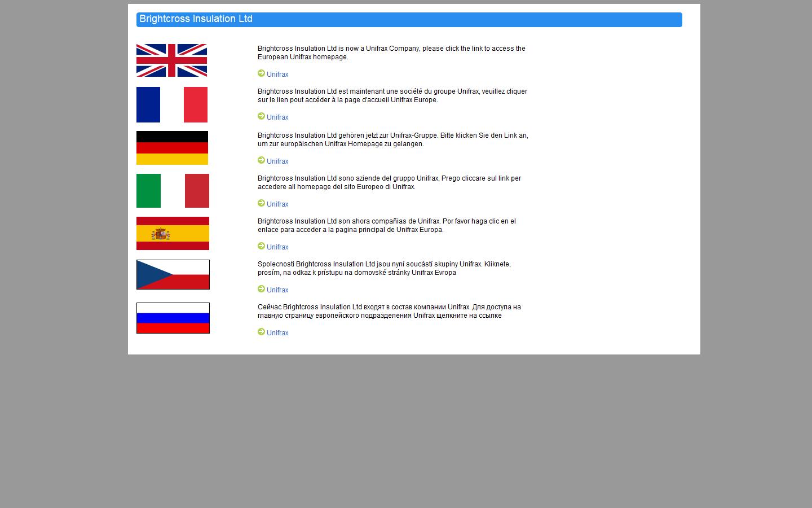Click the green arrow beside the Spanish Unifrax link
812x508 pixels.
pos(262,246)
